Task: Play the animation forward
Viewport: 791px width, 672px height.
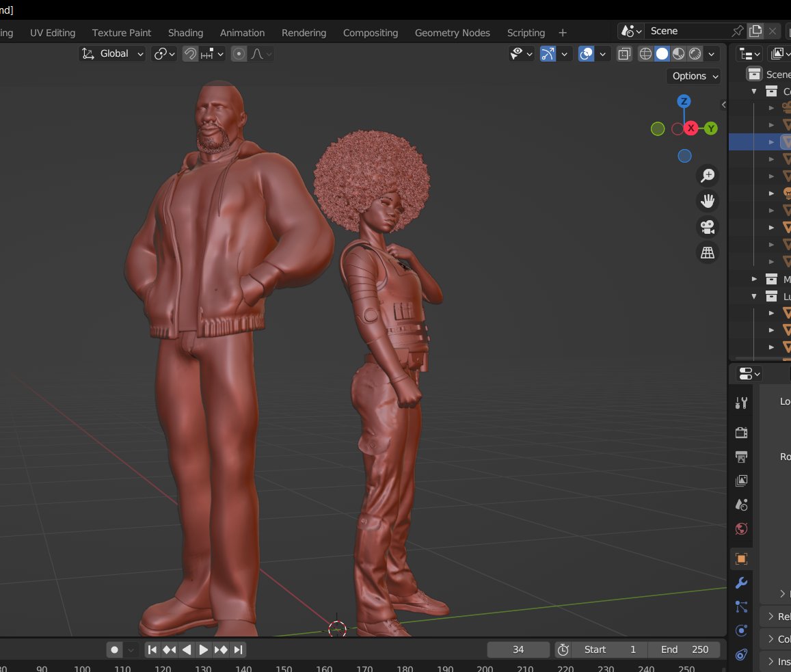Action: pos(203,650)
